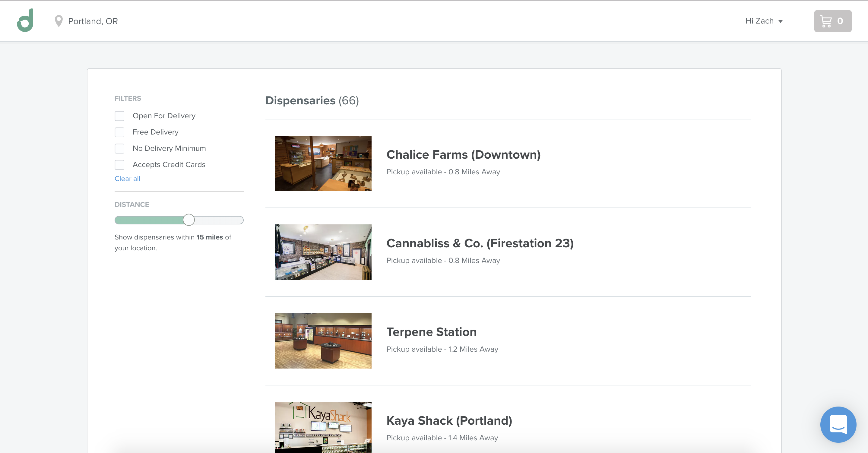Click Clear all filters link
The height and width of the screenshot is (453, 868).
(x=127, y=179)
